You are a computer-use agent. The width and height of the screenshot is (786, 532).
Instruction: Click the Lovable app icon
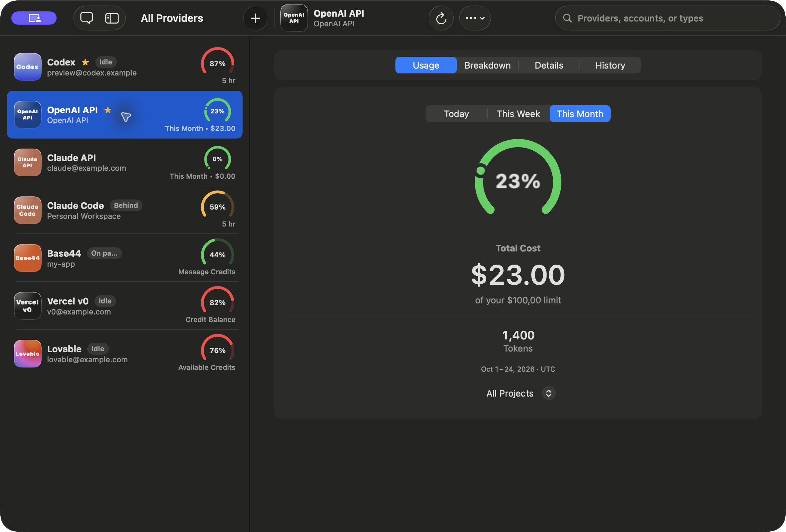[x=28, y=354]
